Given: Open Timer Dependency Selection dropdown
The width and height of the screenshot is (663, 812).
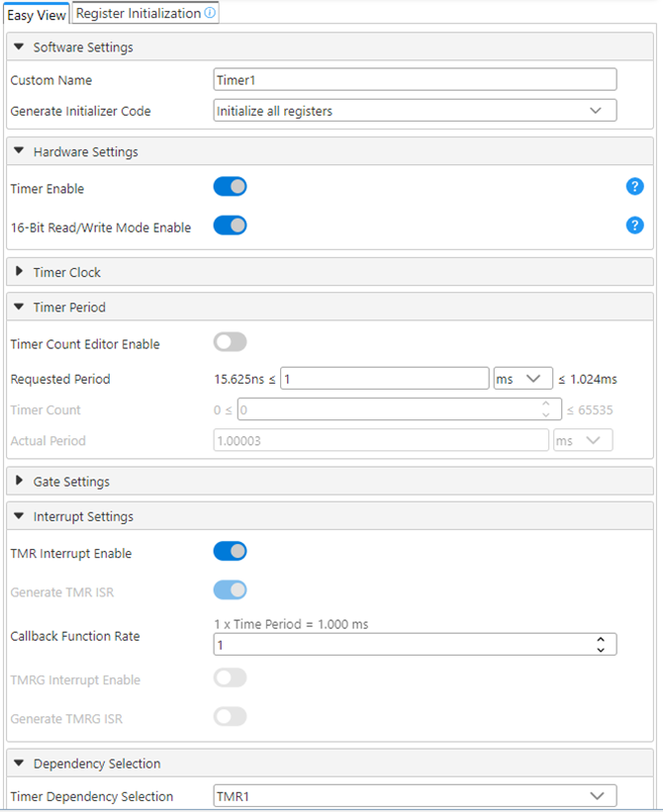Looking at the screenshot, I should click(x=415, y=796).
